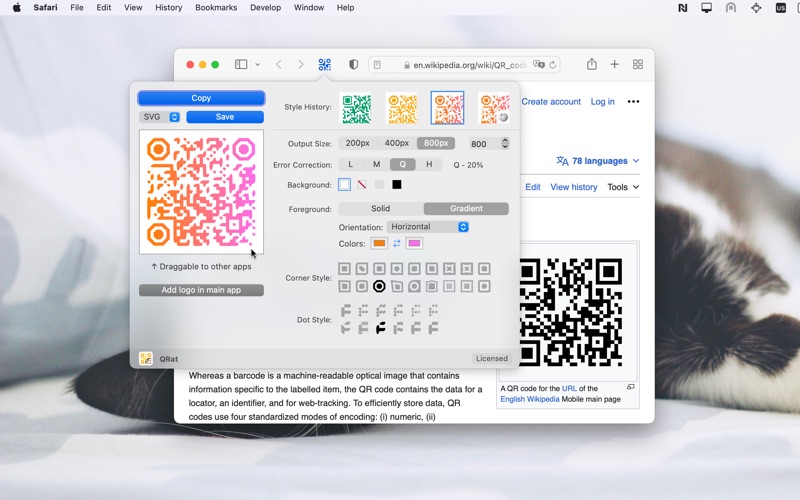Click the Log in link
The width and height of the screenshot is (800, 500).
pyautogui.click(x=603, y=102)
